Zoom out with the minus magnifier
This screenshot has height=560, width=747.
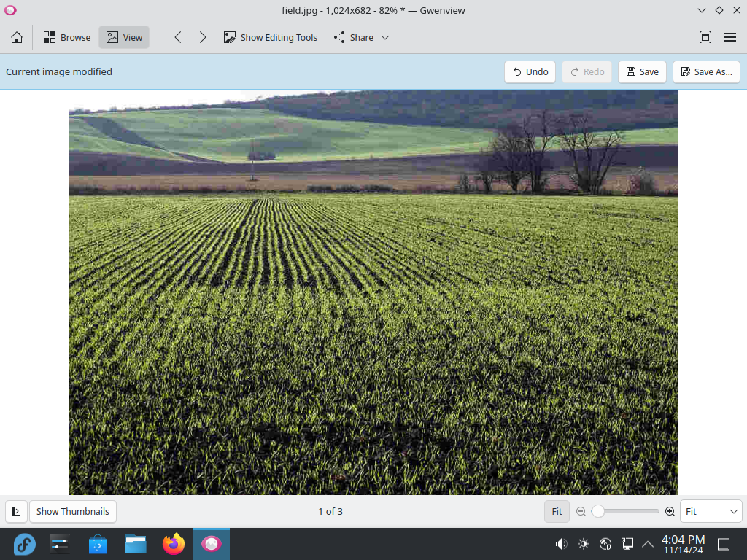[x=581, y=511]
